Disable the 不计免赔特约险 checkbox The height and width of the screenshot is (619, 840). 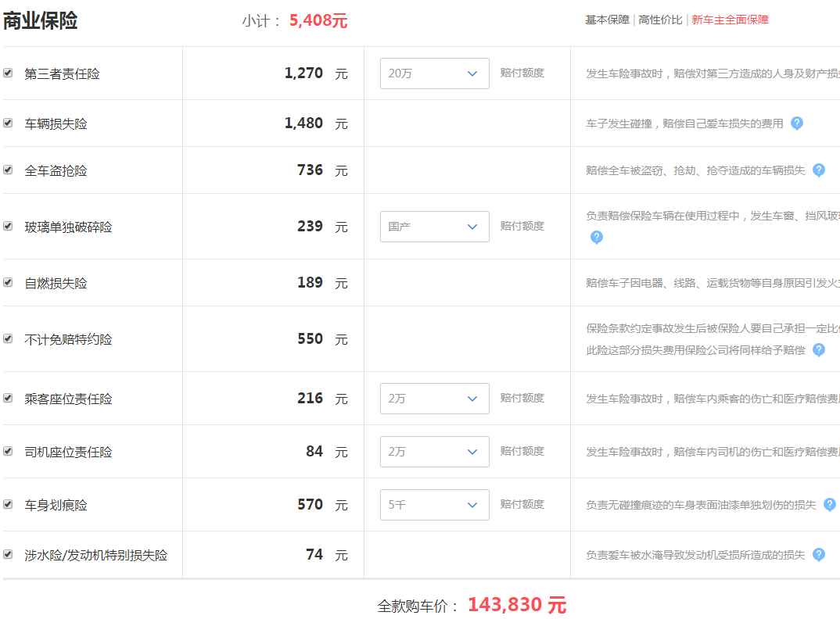tap(8, 338)
